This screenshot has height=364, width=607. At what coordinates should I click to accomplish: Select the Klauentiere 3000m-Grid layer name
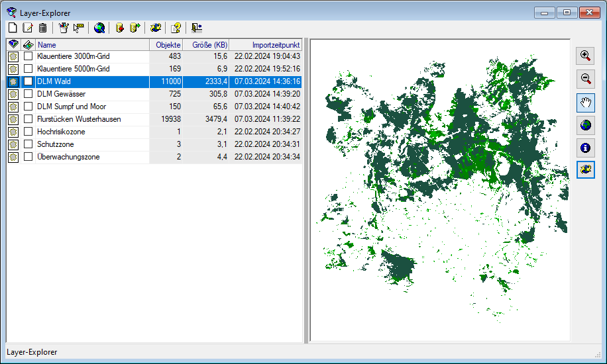click(x=73, y=56)
